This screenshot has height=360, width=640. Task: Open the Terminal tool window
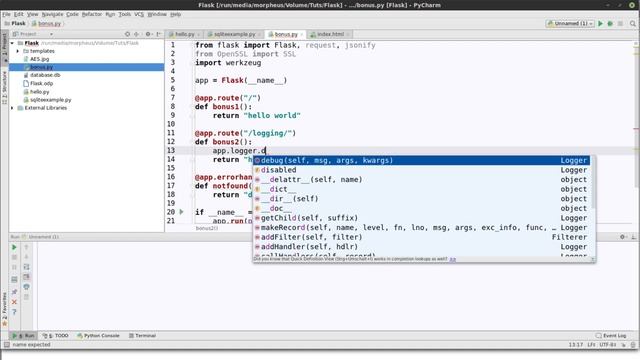142,336
